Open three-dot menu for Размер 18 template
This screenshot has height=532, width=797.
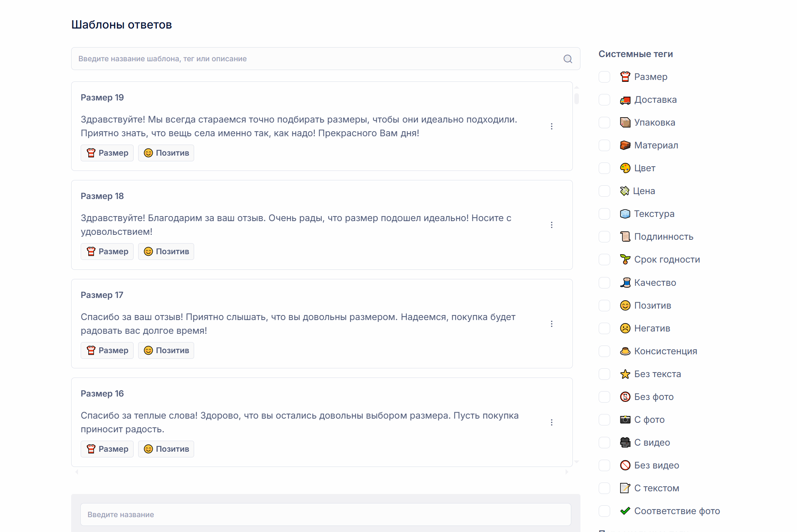pyautogui.click(x=552, y=225)
